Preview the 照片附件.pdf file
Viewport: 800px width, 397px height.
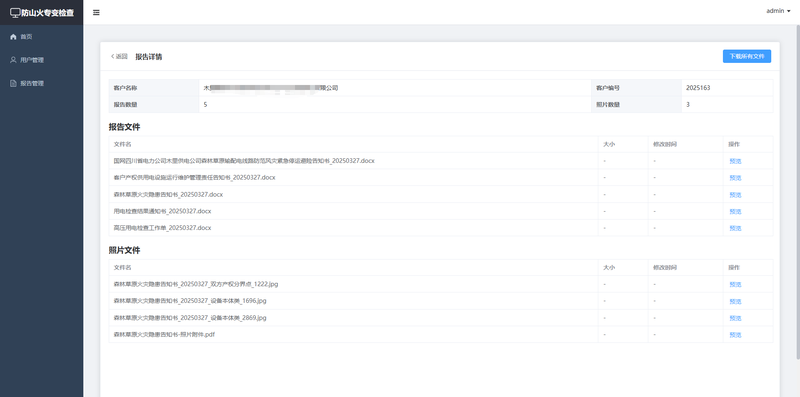(x=735, y=335)
